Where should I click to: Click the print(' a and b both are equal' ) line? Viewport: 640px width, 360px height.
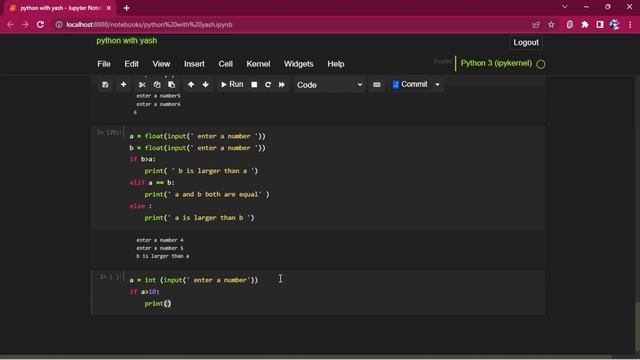pos(207,194)
